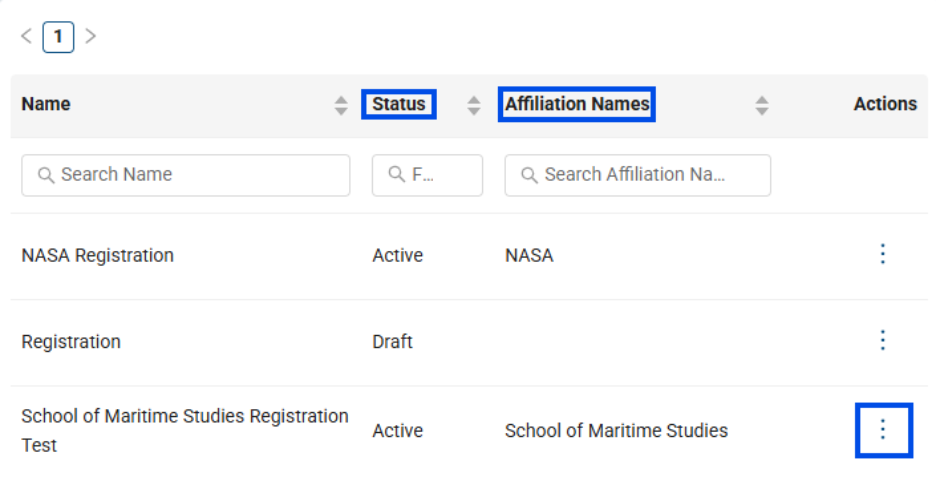
Task: Open actions menu for Draft Registration row
Action: 882,340
